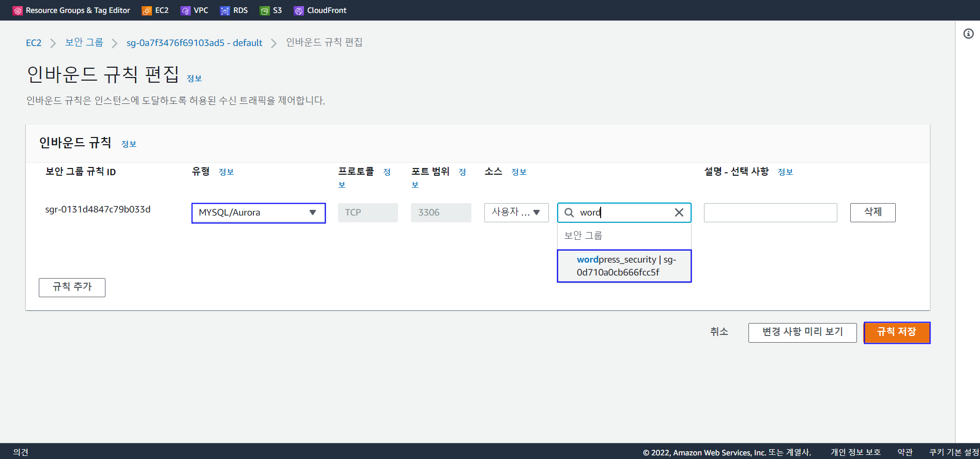Click the 삭제 button for the rule

click(x=873, y=212)
